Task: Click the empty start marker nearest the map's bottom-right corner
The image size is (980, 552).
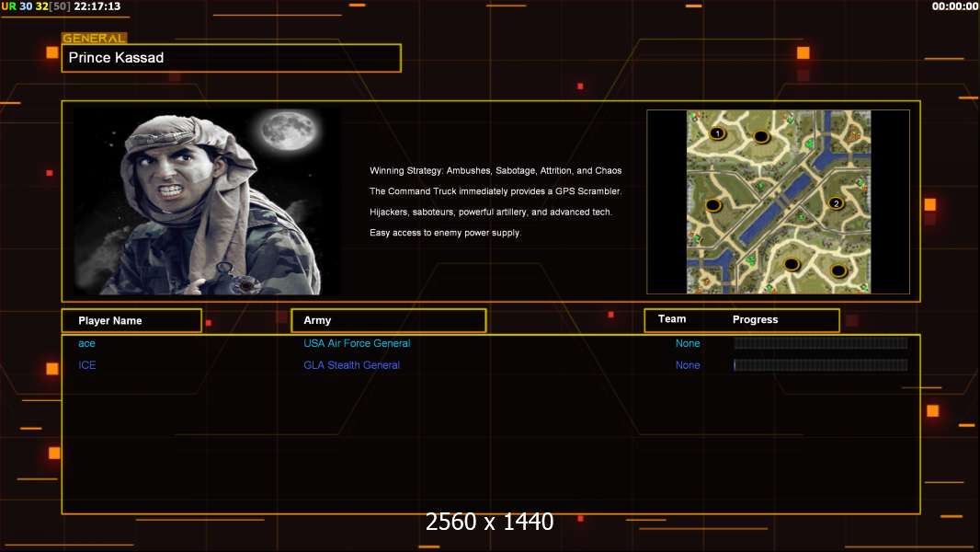Action: coord(838,270)
